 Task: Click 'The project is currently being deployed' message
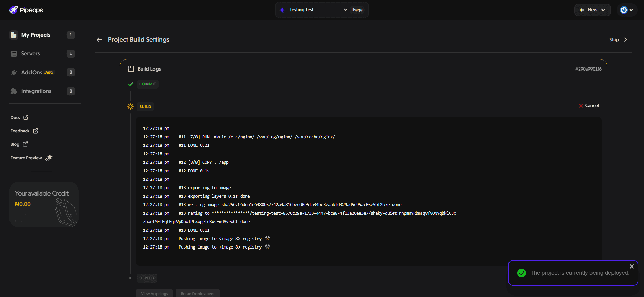pos(580,273)
